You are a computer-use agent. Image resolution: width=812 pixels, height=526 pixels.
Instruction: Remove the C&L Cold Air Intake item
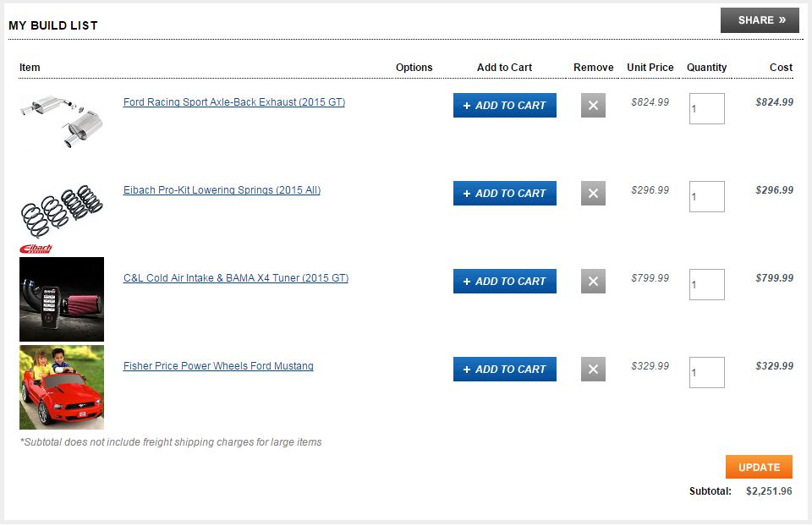tap(593, 282)
